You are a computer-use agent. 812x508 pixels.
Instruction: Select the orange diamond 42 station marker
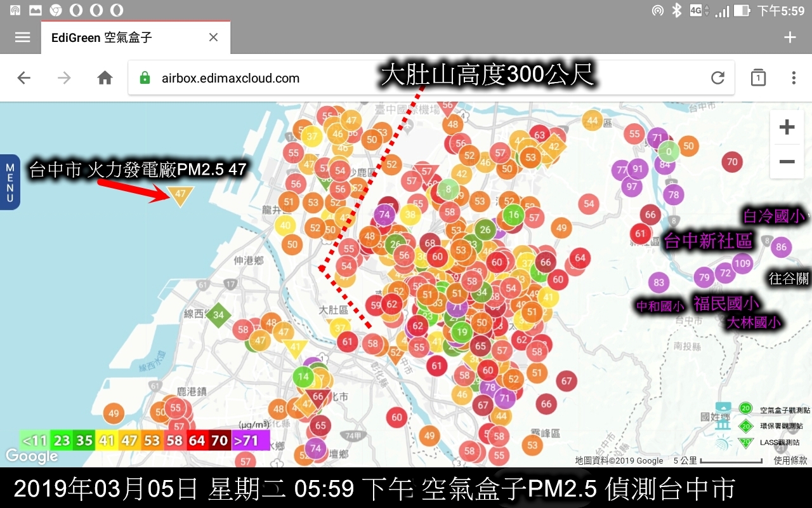(554, 146)
